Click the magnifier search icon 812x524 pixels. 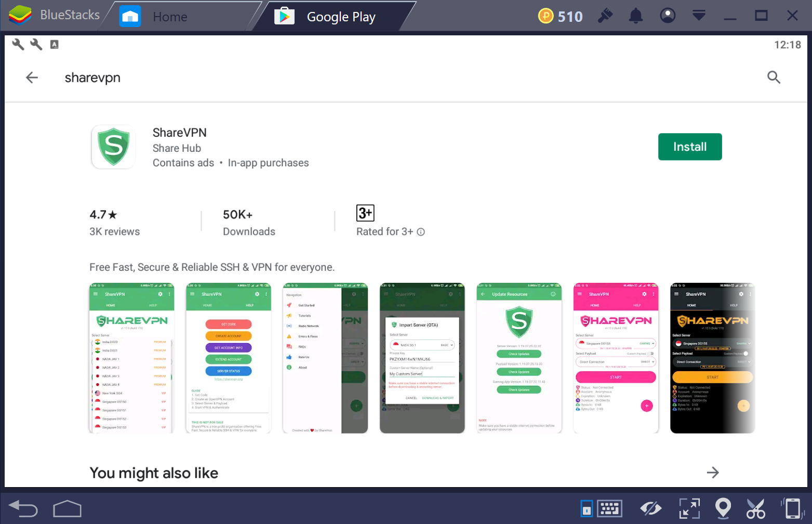tap(774, 77)
